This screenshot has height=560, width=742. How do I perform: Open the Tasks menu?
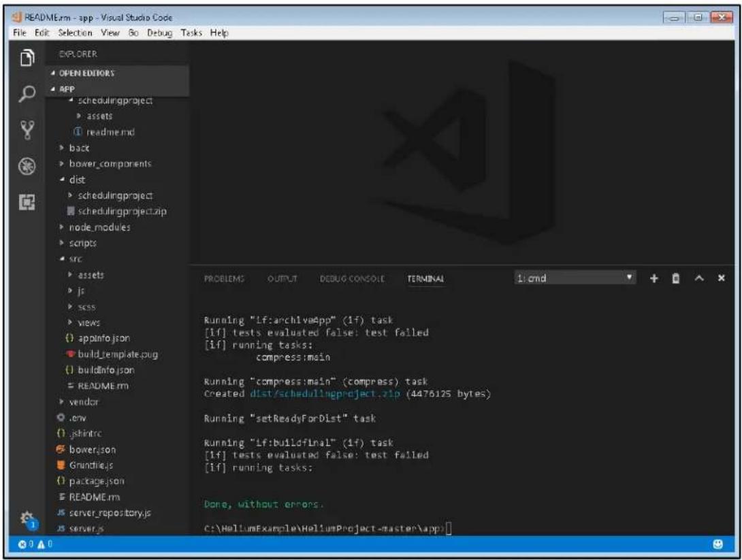coord(191,33)
